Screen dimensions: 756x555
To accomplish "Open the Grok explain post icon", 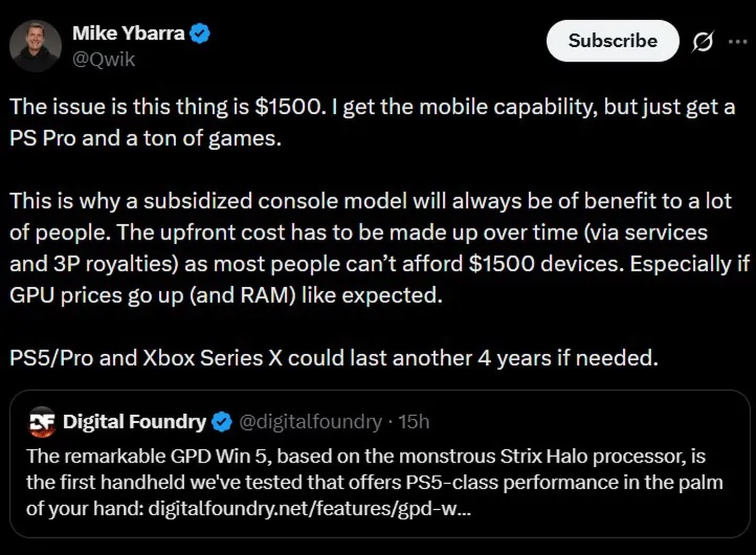I will coord(703,42).
